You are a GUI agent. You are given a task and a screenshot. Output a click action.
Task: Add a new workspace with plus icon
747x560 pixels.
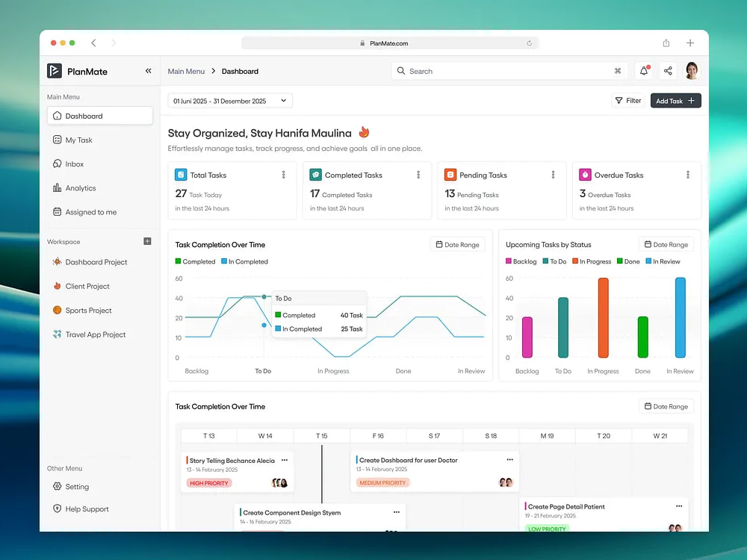tap(147, 241)
